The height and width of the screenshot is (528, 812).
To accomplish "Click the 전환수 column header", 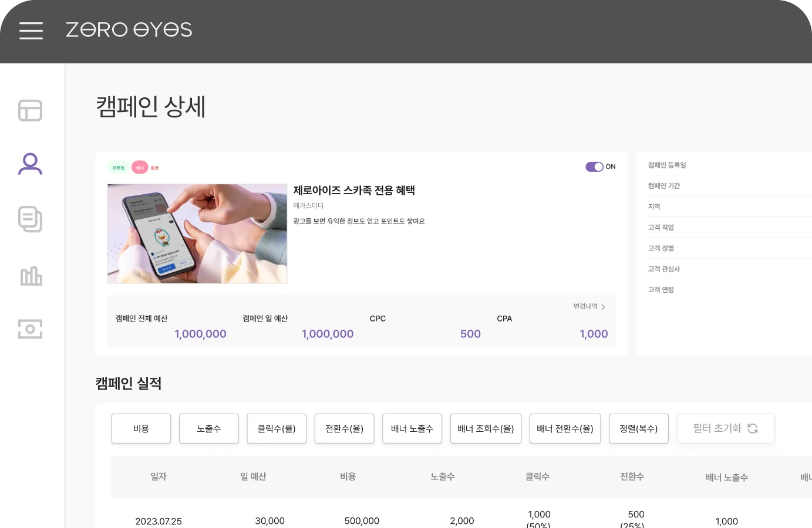I will [x=632, y=477].
